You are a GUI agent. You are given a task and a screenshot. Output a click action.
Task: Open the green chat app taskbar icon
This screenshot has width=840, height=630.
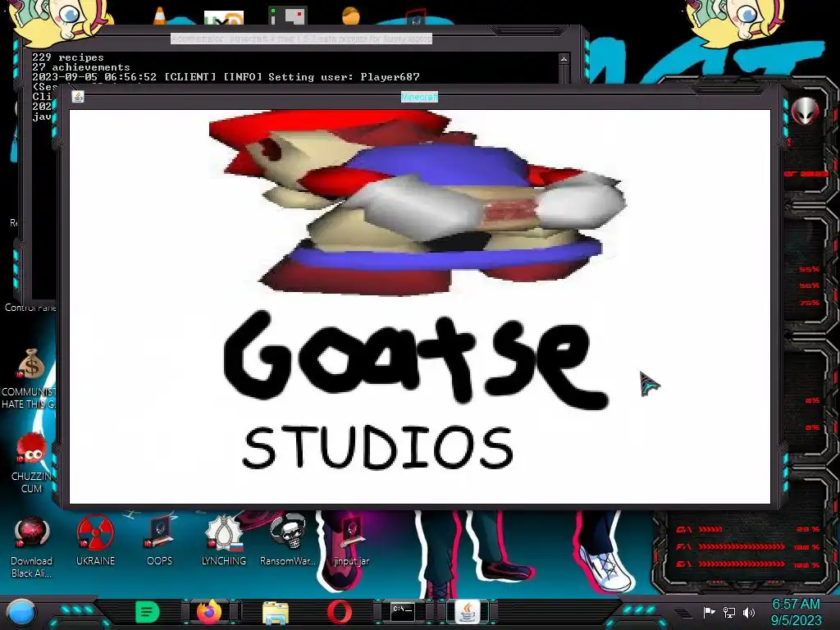pyautogui.click(x=148, y=612)
